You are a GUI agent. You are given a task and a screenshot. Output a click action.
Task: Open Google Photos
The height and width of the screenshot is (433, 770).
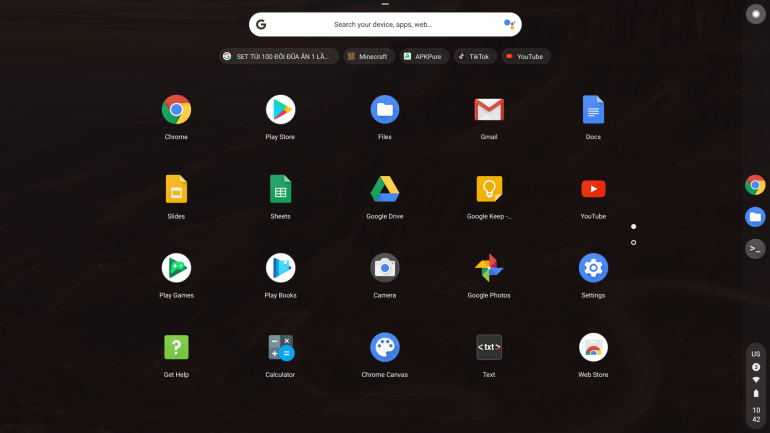pos(489,268)
